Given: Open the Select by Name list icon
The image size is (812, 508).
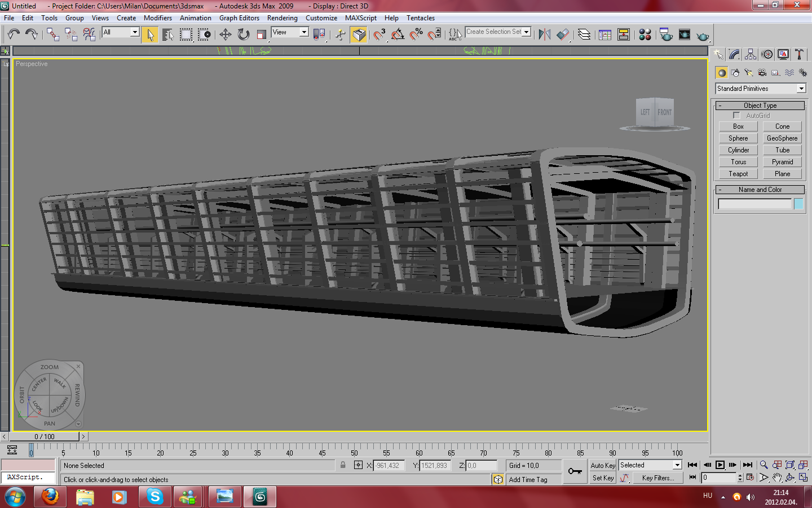Looking at the screenshot, I should click(x=167, y=34).
